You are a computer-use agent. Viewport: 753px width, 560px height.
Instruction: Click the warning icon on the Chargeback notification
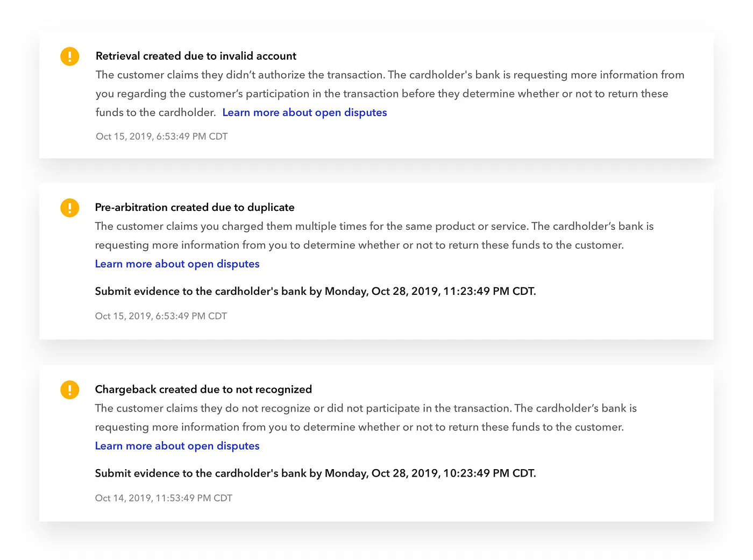pos(69,389)
